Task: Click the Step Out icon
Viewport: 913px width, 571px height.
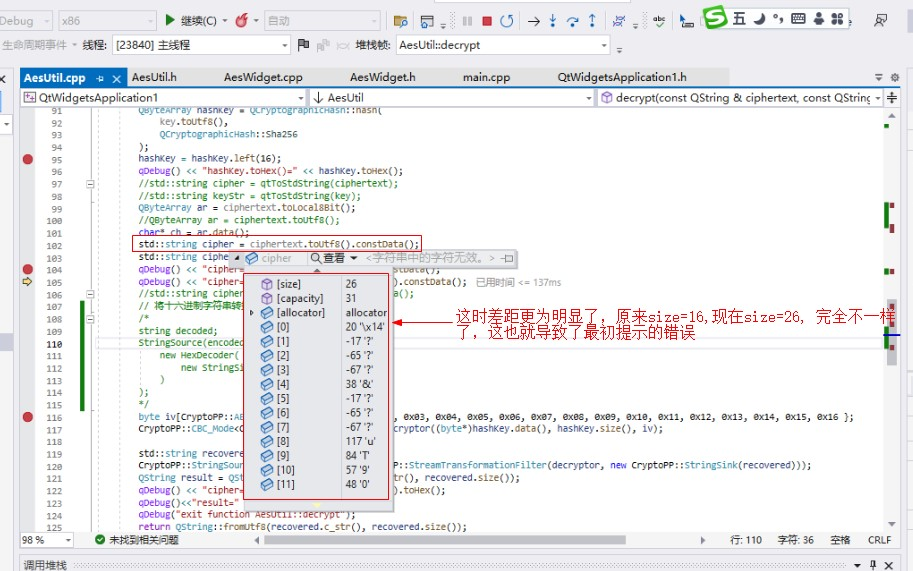Action: pos(592,21)
